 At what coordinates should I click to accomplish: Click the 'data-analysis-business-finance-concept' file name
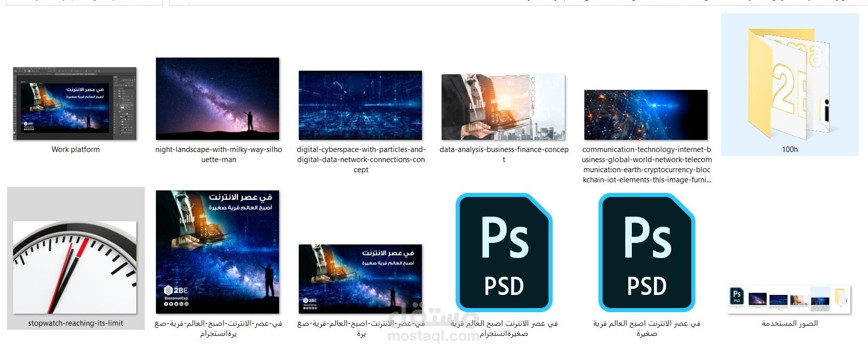pos(504,155)
